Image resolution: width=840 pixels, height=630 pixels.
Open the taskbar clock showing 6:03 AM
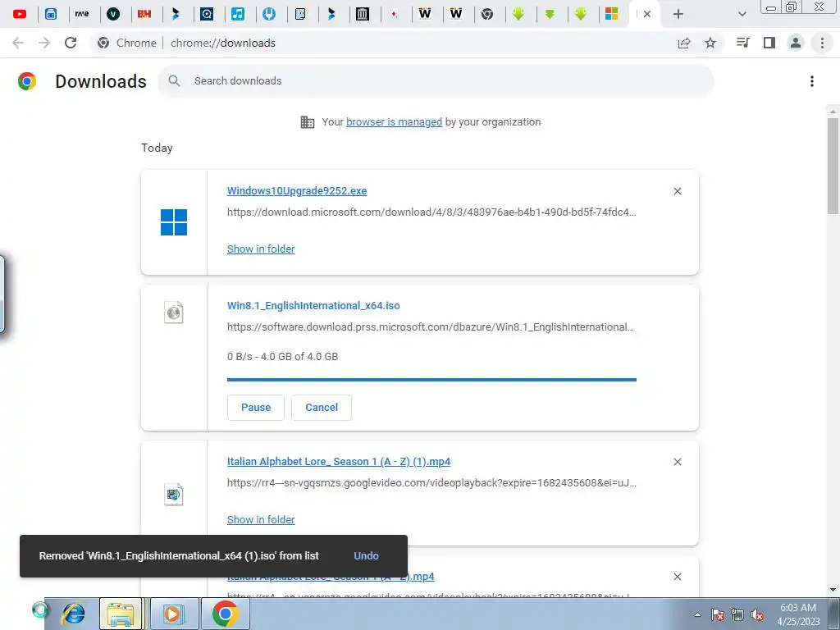pyautogui.click(x=798, y=614)
